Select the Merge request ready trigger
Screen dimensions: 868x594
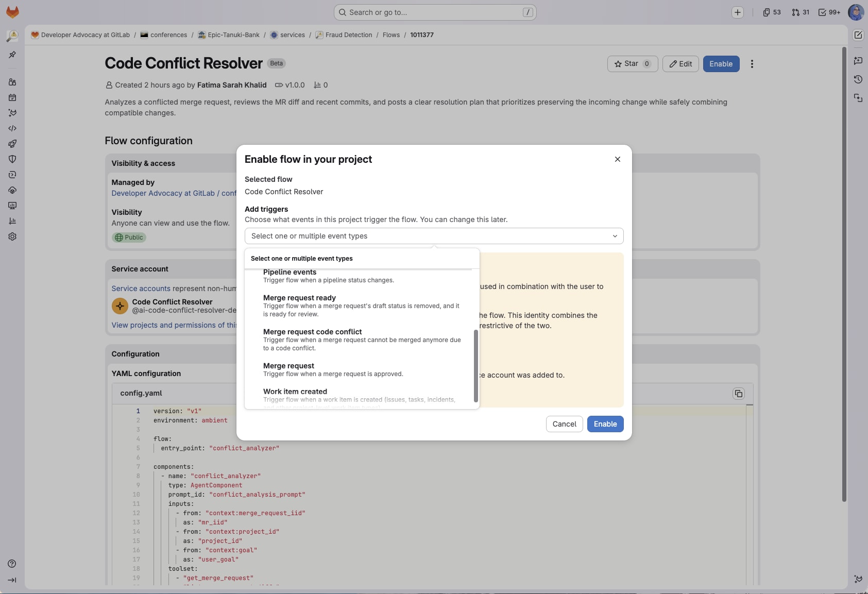(x=362, y=306)
